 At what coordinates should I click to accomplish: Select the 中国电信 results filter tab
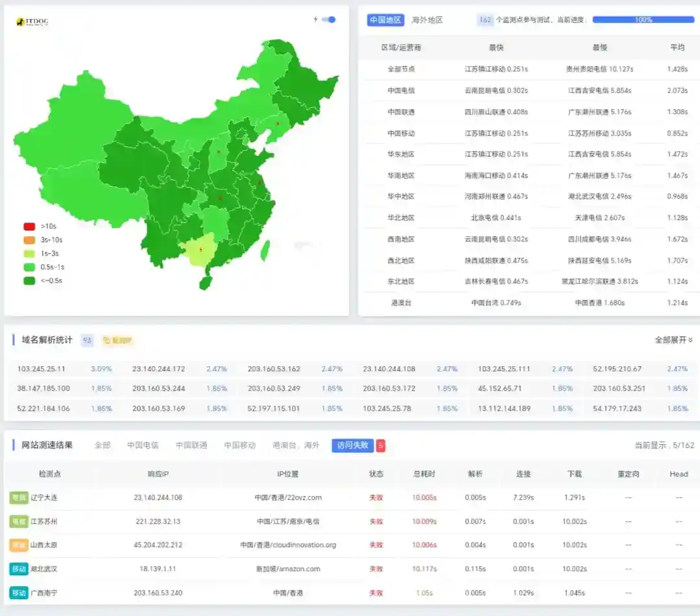(143, 445)
